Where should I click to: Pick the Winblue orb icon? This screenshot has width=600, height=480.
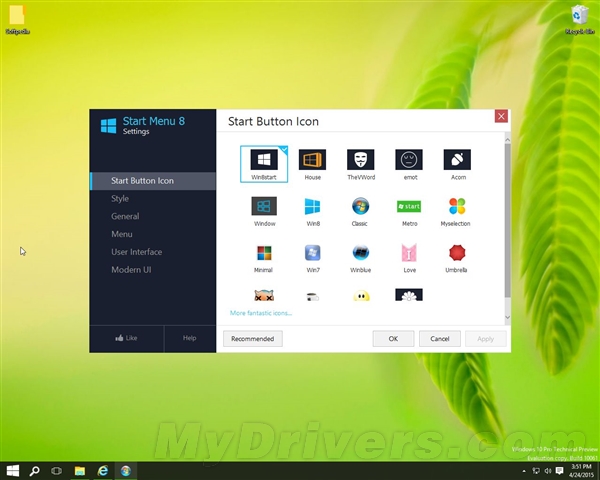(x=360, y=258)
